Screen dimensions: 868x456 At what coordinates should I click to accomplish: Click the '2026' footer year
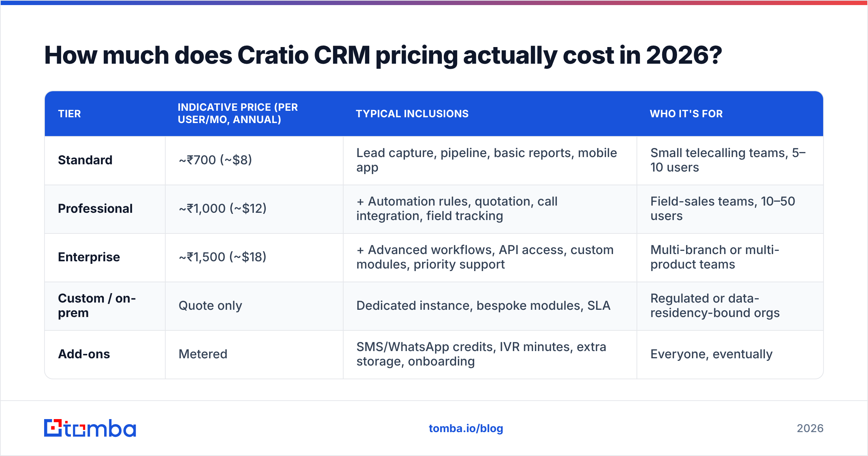(x=810, y=428)
